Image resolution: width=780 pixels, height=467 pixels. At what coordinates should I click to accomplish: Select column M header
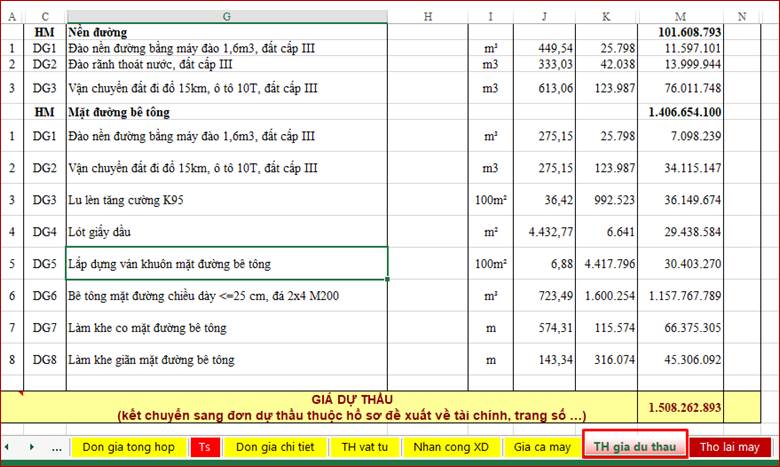point(680,15)
